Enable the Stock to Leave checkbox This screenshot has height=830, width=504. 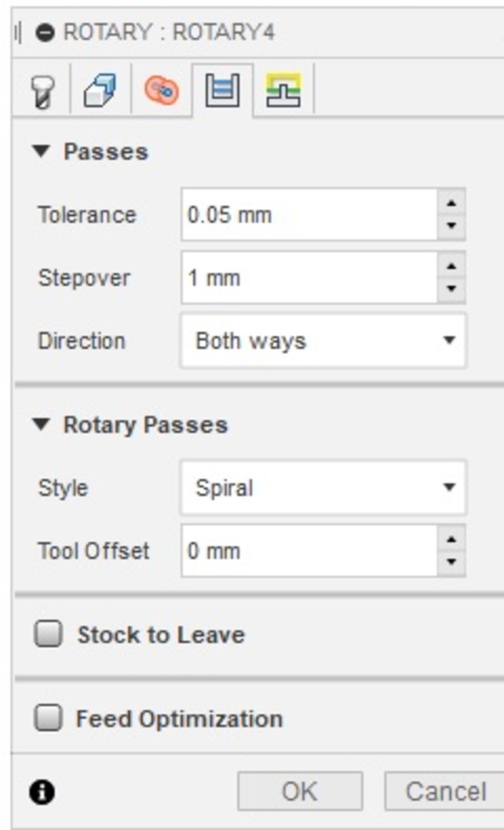pos(48,634)
